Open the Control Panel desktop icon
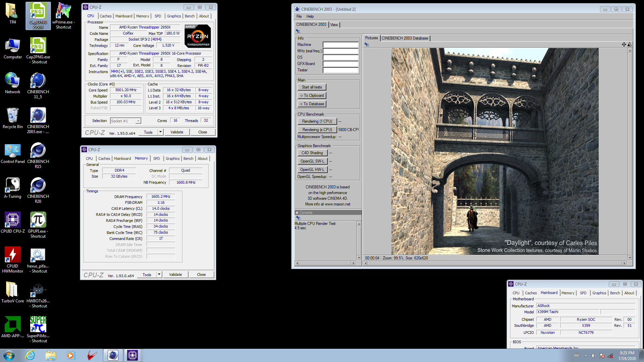This screenshot has width=644, height=362. pos(12,153)
